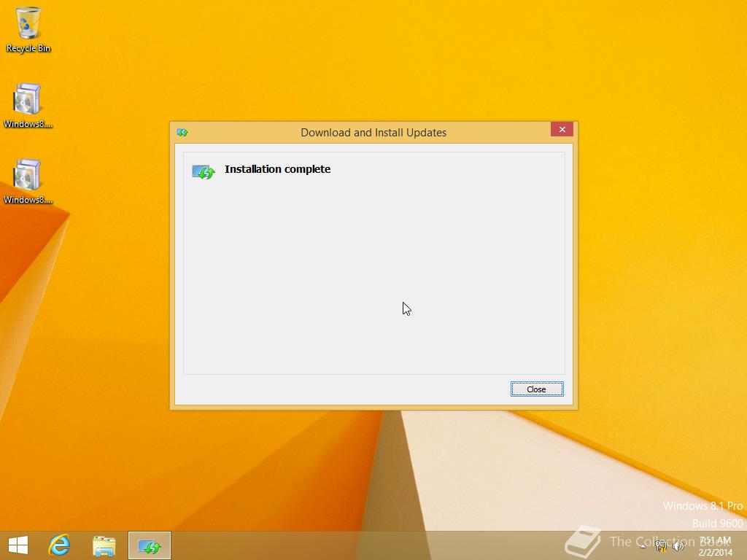The width and height of the screenshot is (747, 560).
Task: Show hidden tray icons with the up arrow
Action: (643, 546)
